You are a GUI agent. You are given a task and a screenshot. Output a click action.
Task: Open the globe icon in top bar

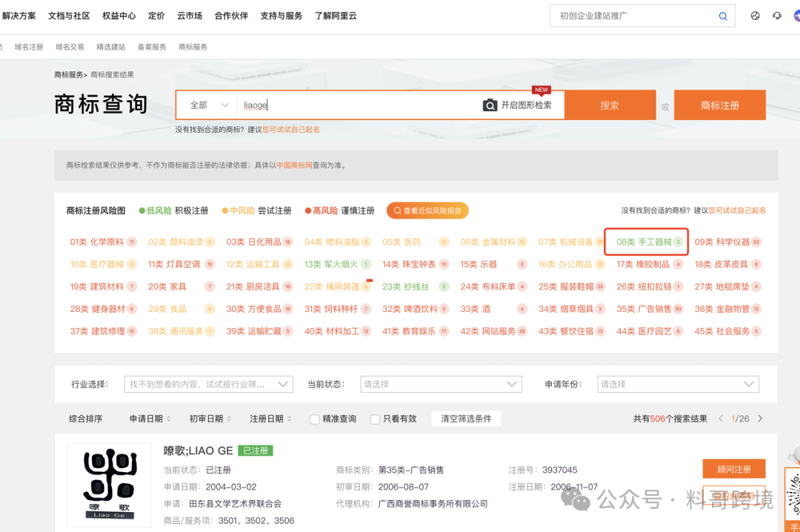click(755, 16)
